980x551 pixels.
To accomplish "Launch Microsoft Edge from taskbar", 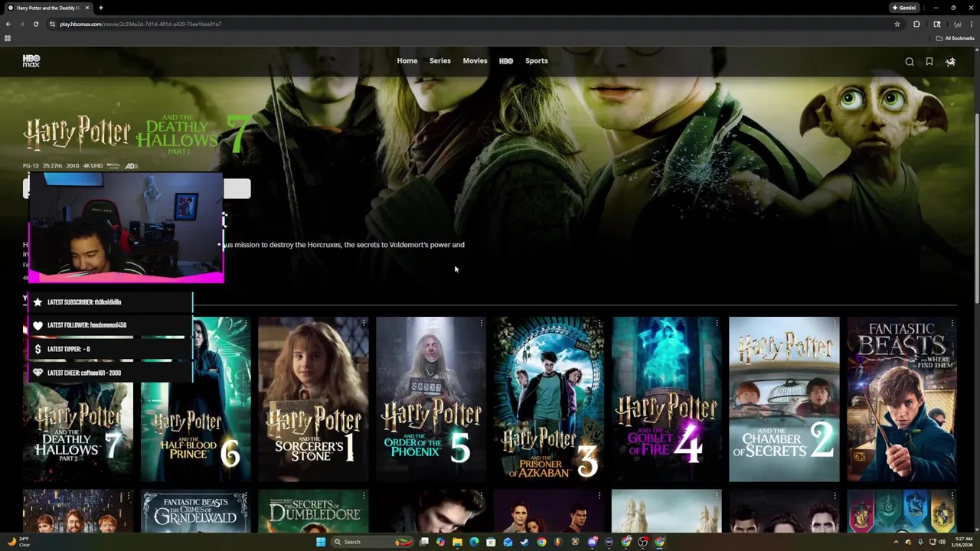I will [474, 542].
